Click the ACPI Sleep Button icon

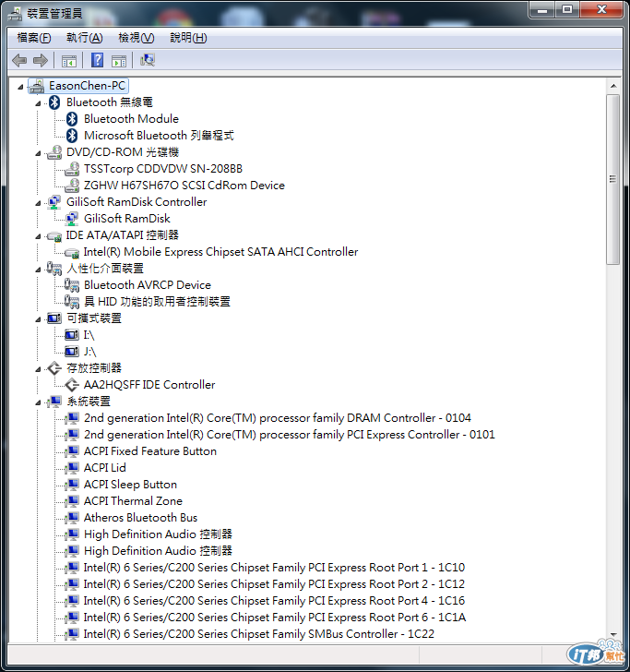coord(72,485)
